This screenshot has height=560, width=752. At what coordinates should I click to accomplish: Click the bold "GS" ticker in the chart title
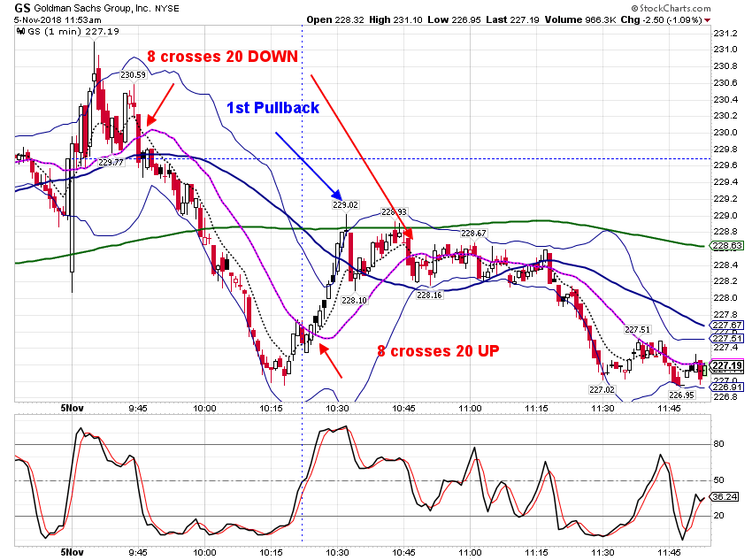tap(22, 8)
